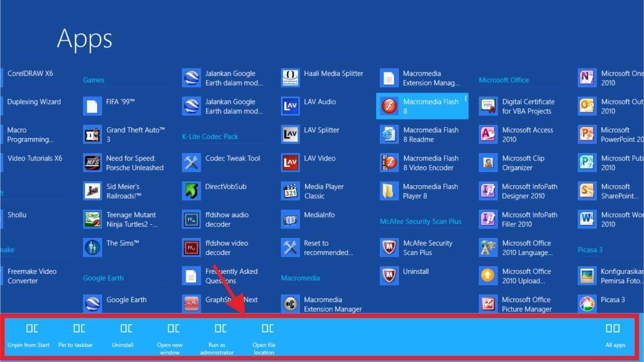Launch McAfee Security Scan Plus app

(x=416, y=247)
